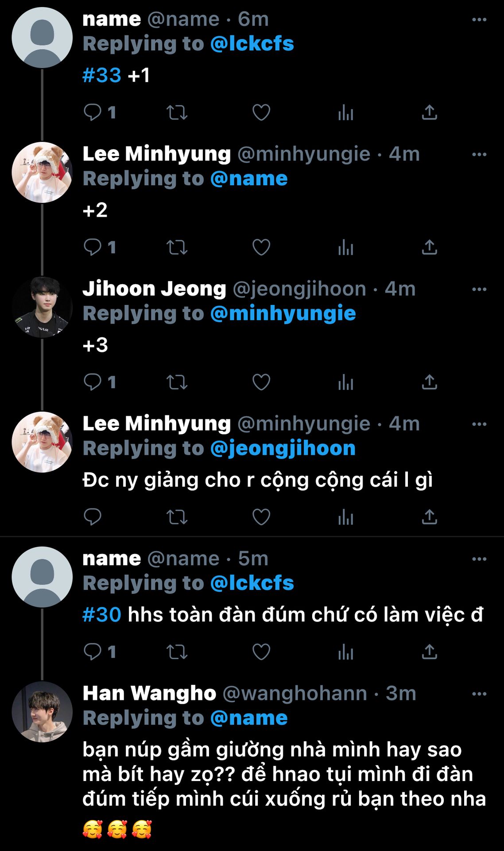This screenshot has width=504, height=851.
Task: Retweet Lee Minhyung's +2 reply
Action: click(x=177, y=247)
